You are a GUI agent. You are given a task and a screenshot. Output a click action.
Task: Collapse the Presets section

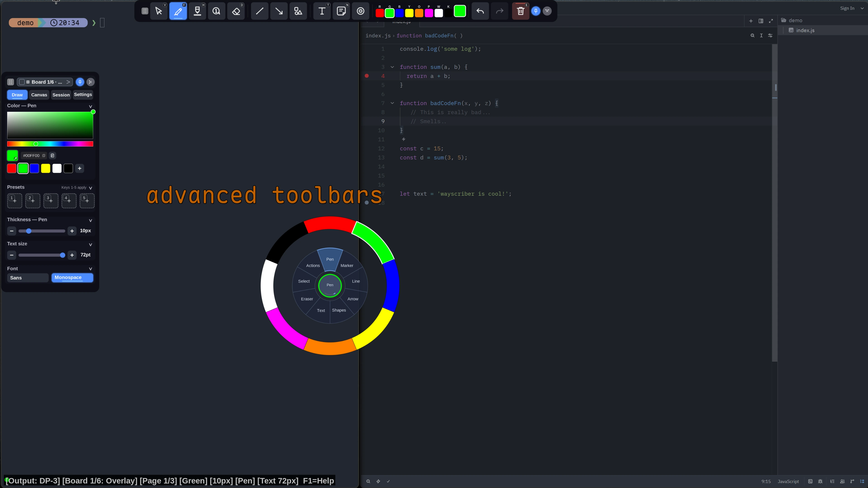(x=90, y=188)
